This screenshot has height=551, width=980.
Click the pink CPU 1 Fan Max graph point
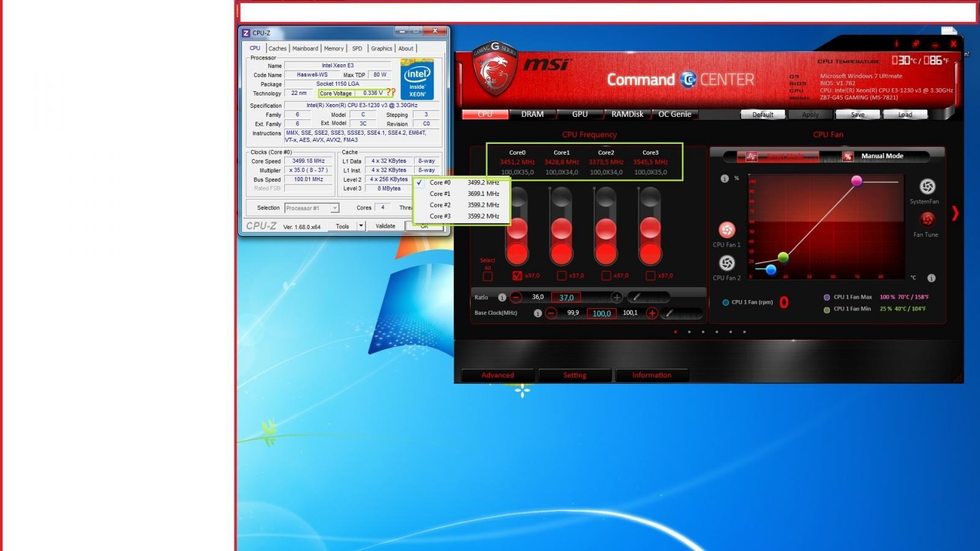[x=856, y=181]
